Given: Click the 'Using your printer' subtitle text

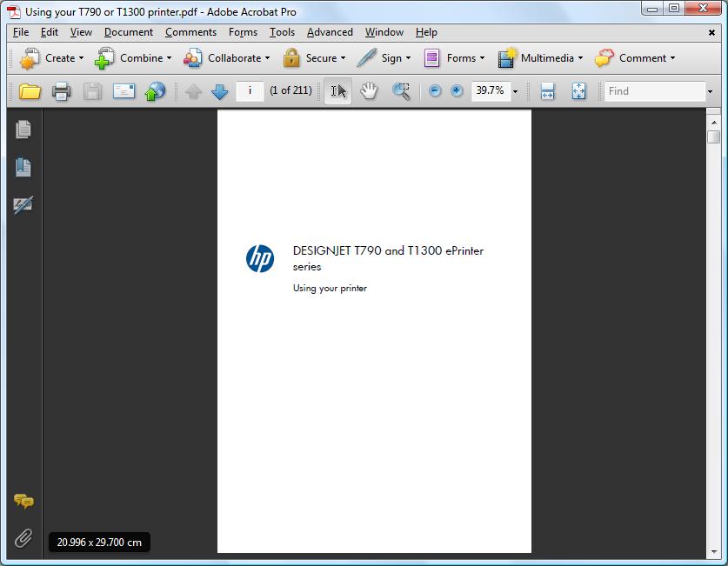Looking at the screenshot, I should click(331, 288).
